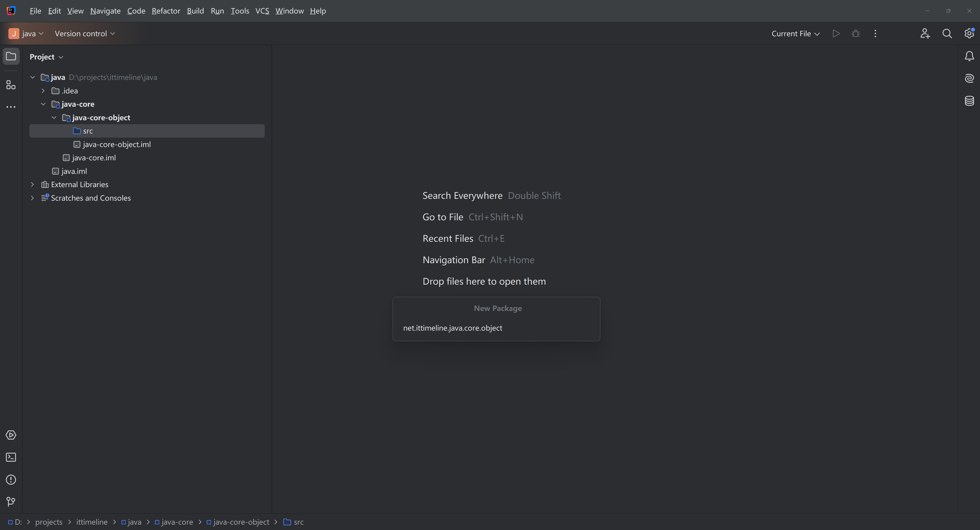Open the Git branch tool window

click(x=11, y=501)
